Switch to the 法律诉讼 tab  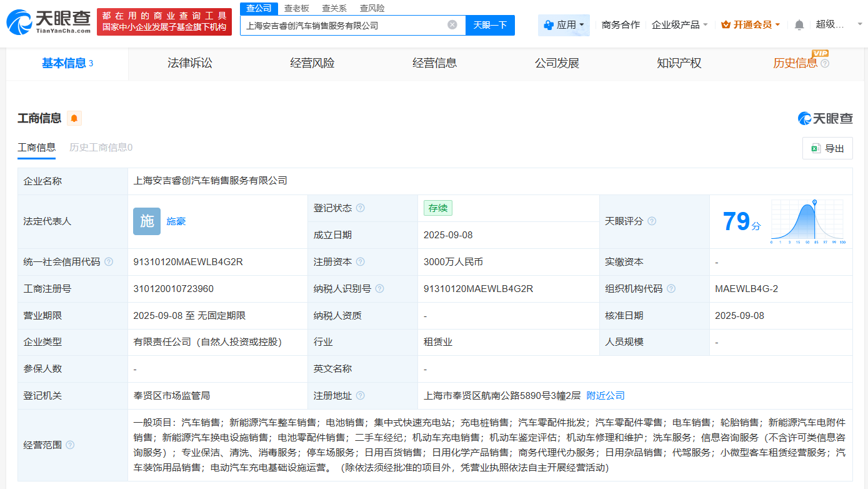(190, 63)
